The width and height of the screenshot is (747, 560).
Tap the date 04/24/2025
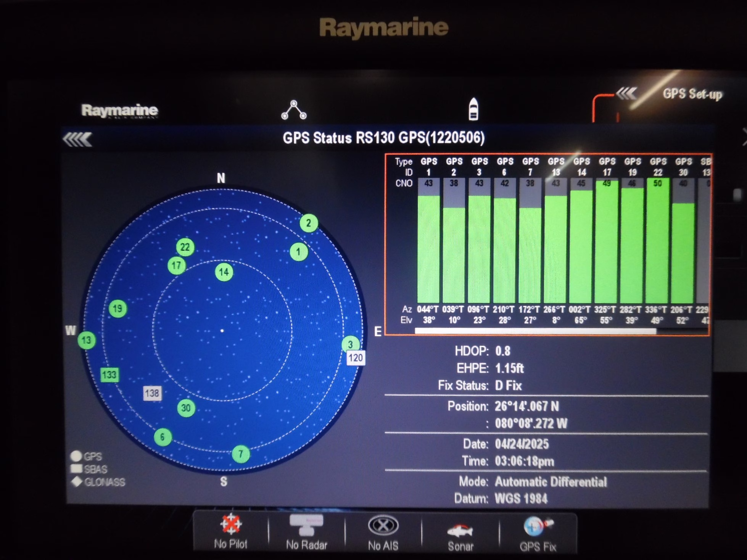[x=522, y=444]
